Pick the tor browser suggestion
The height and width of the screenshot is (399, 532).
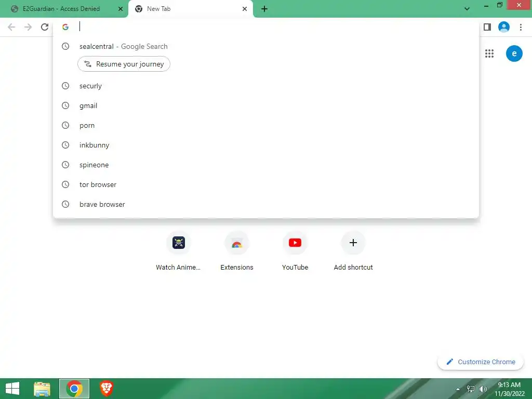point(266,184)
